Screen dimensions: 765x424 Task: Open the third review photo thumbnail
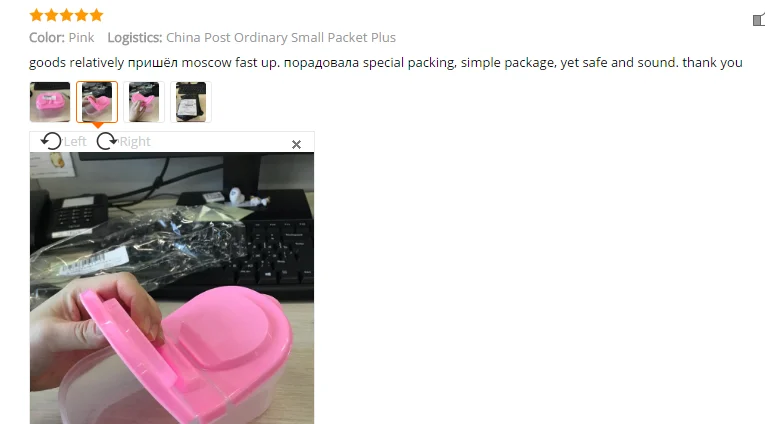pos(144,102)
